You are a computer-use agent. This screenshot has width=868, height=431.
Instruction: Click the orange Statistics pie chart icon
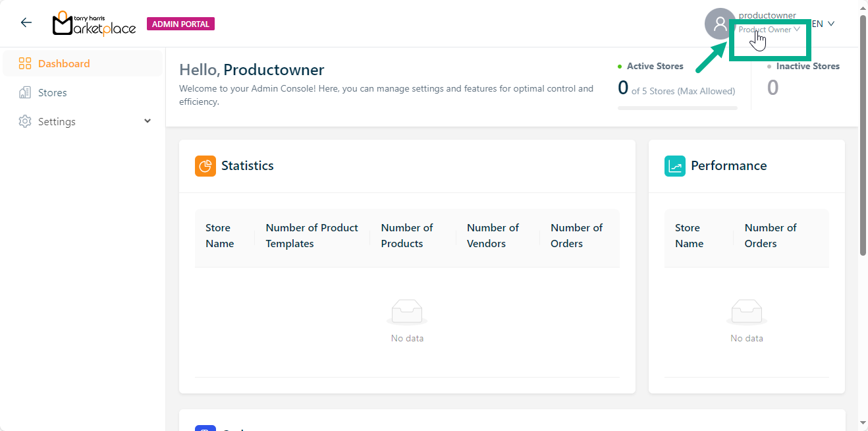(205, 166)
